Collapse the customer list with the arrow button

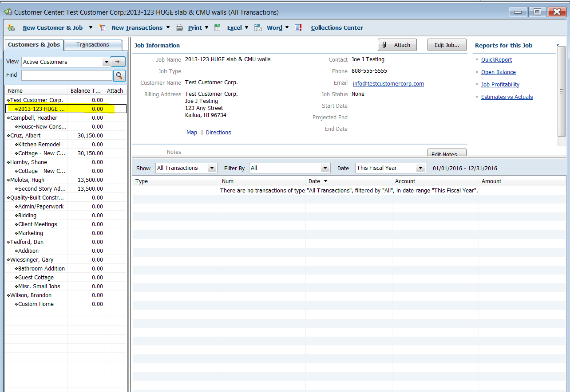tap(118, 62)
